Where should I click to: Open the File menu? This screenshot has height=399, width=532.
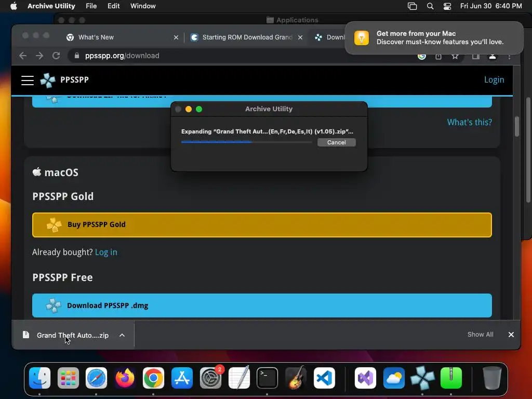[x=91, y=6]
